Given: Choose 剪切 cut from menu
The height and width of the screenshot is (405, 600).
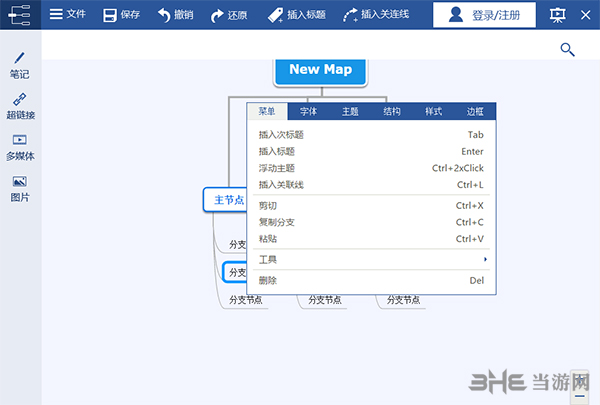Looking at the screenshot, I should point(372,206).
